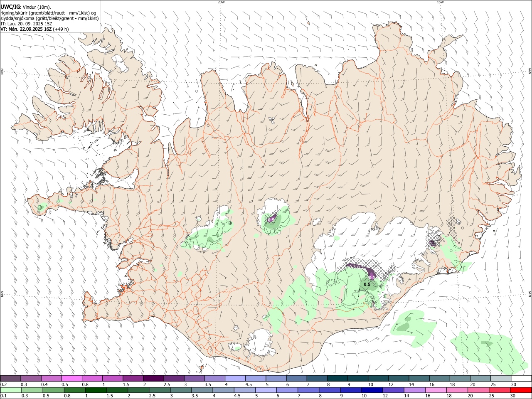Screen dimensions: 532x399
Task: Click the 'IT: Lau. 20. 09. 2025 15Z' line
Action: (26, 24)
